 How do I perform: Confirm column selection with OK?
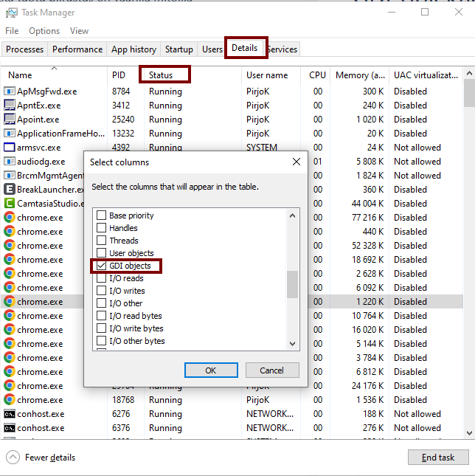pyautogui.click(x=211, y=370)
